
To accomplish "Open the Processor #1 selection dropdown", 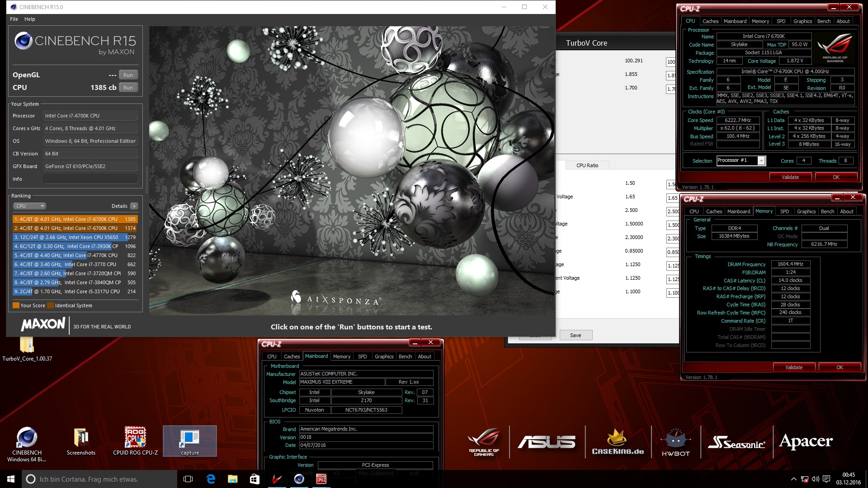I will tap(761, 161).
